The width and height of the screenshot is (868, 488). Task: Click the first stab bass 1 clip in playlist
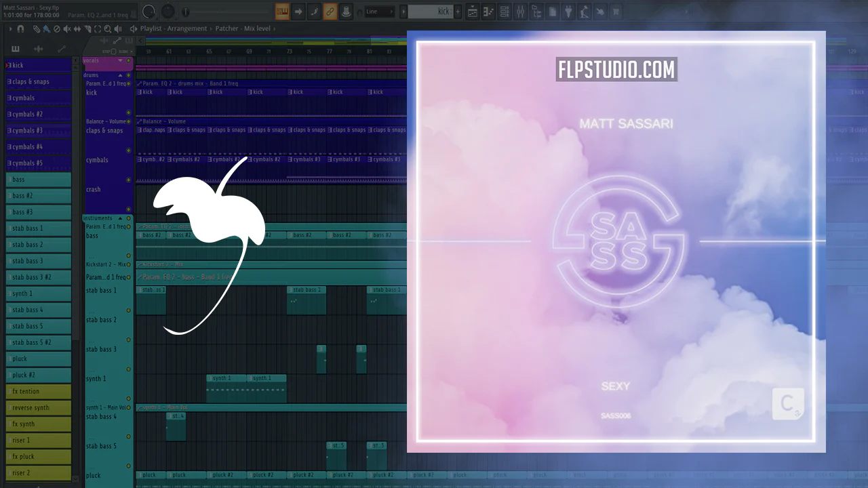click(x=151, y=300)
